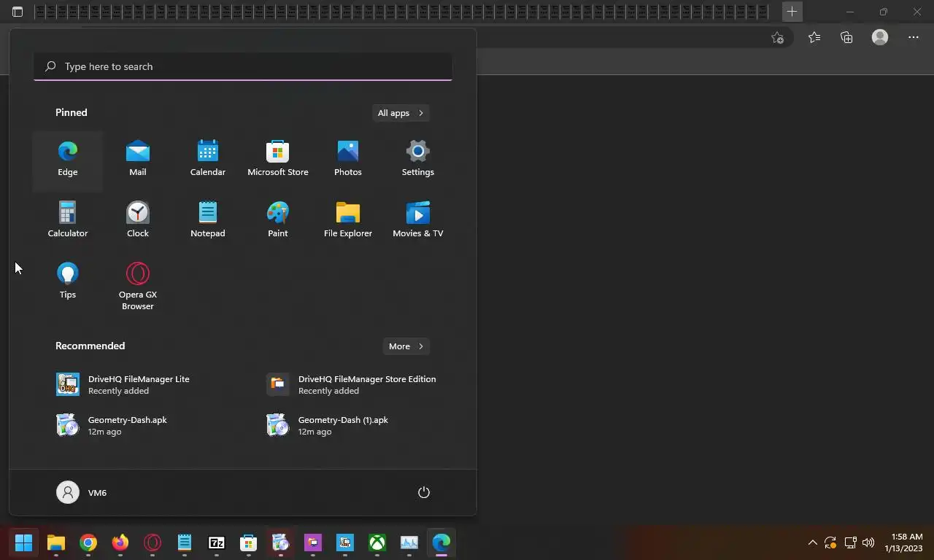Click the Type here to search field
The width and height of the screenshot is (934, 560).
pyautogui.click(x=243, y=66)
